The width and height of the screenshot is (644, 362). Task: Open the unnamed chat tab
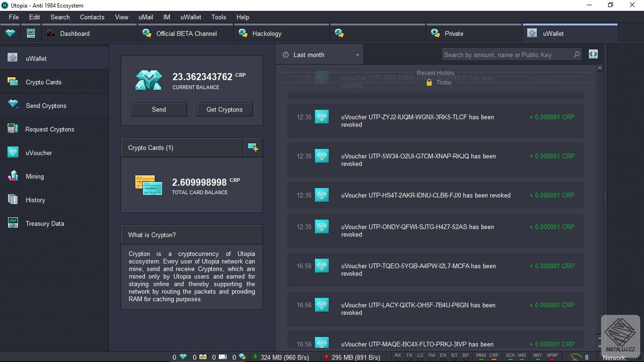click(x=378, y=33)
